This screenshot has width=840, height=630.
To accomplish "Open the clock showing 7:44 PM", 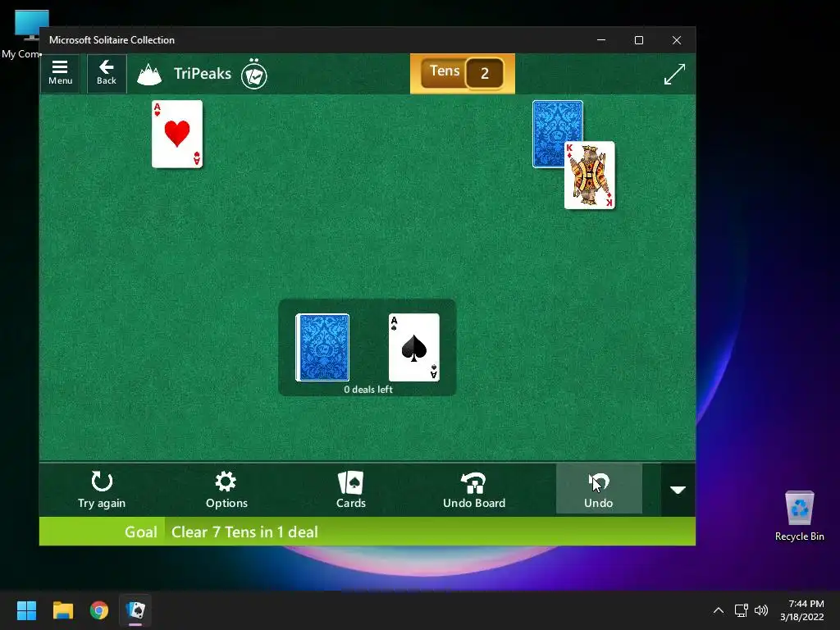I will [x=802, y=610].
